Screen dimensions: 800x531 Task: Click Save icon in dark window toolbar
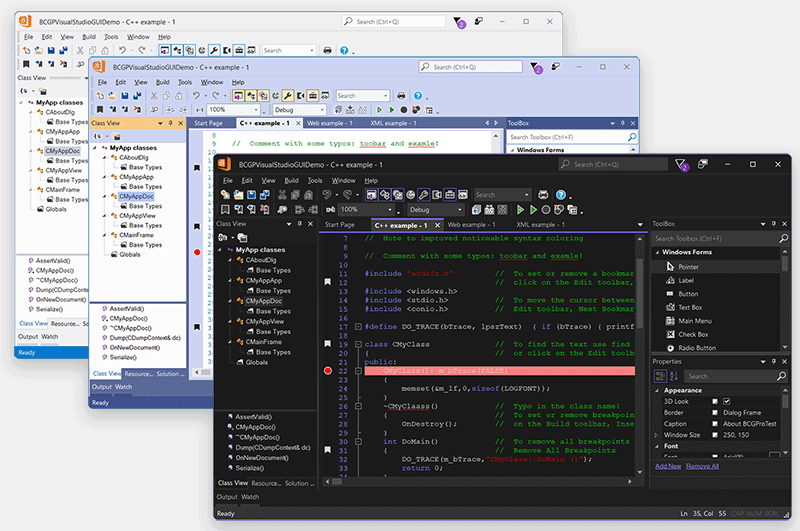[252, 195]
